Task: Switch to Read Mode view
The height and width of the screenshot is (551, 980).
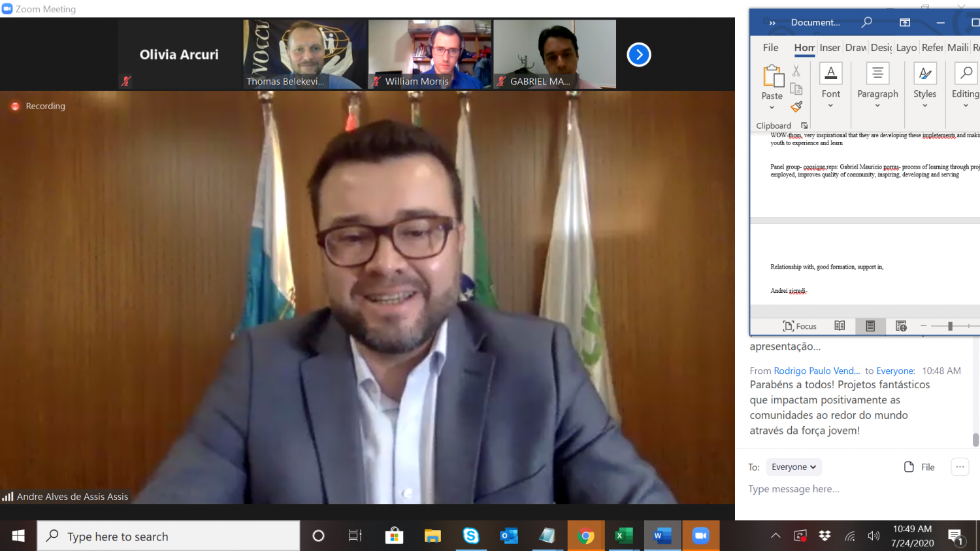Action: tap(840, 326)
